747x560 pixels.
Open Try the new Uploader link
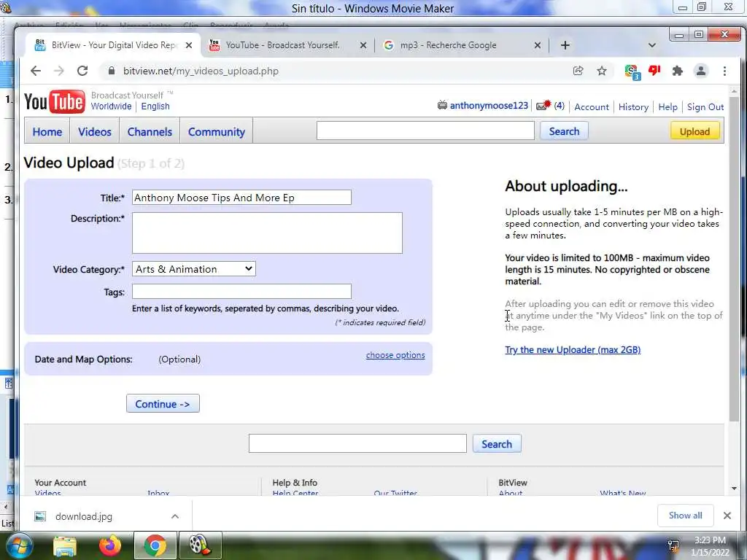pyautogui.click(x=573, y=349)
